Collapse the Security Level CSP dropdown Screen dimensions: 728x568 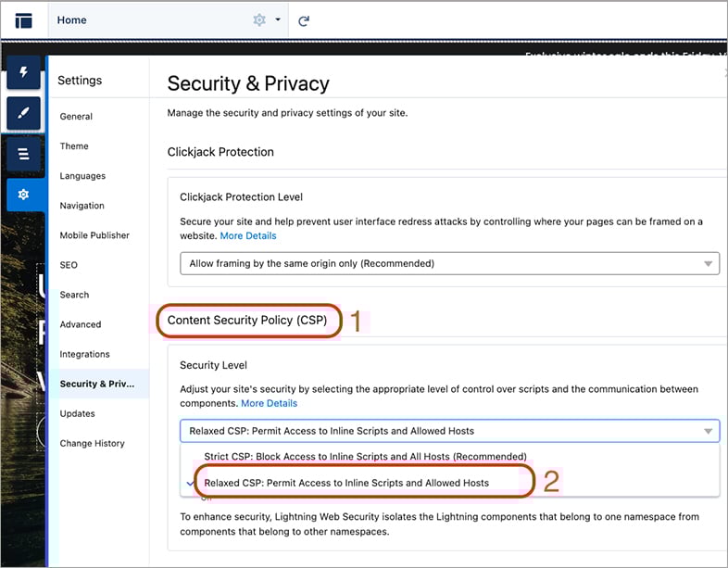[x=449, y=431]
